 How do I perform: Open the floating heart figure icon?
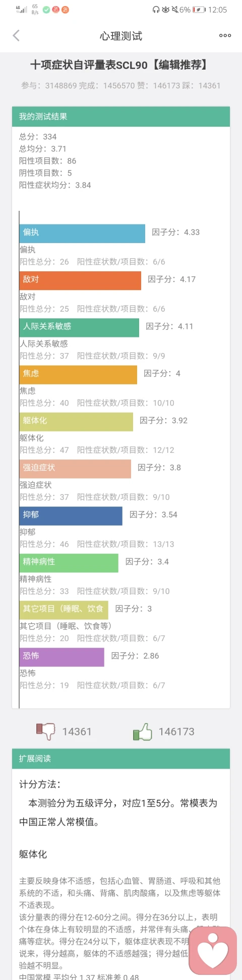(x=213, y=950)
